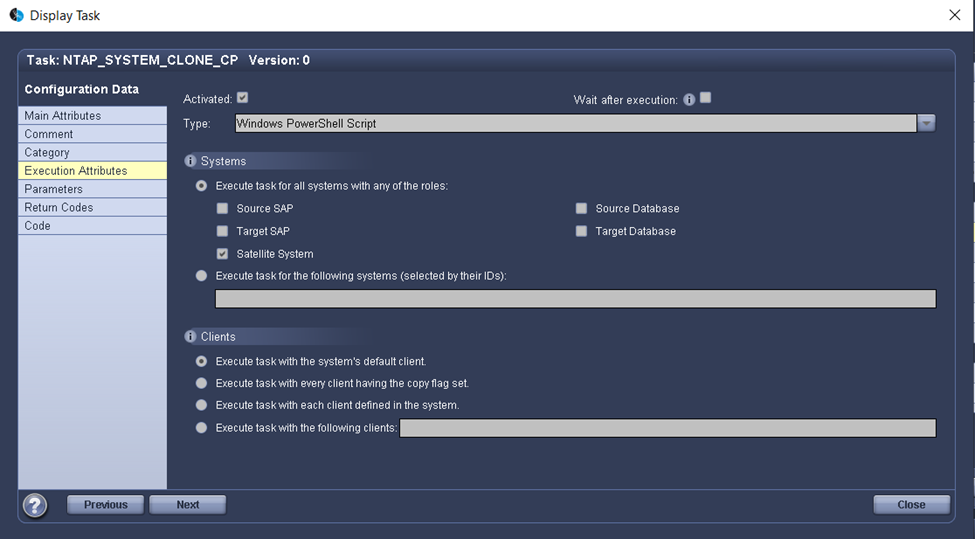Click the following clients input field
This screenshot has height=539, width=975.
(667, 428)
